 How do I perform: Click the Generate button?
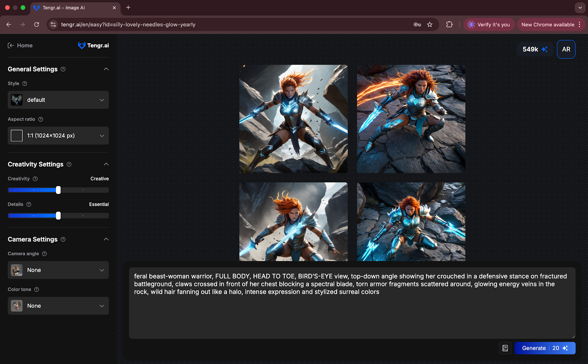[x=545, y=348]
